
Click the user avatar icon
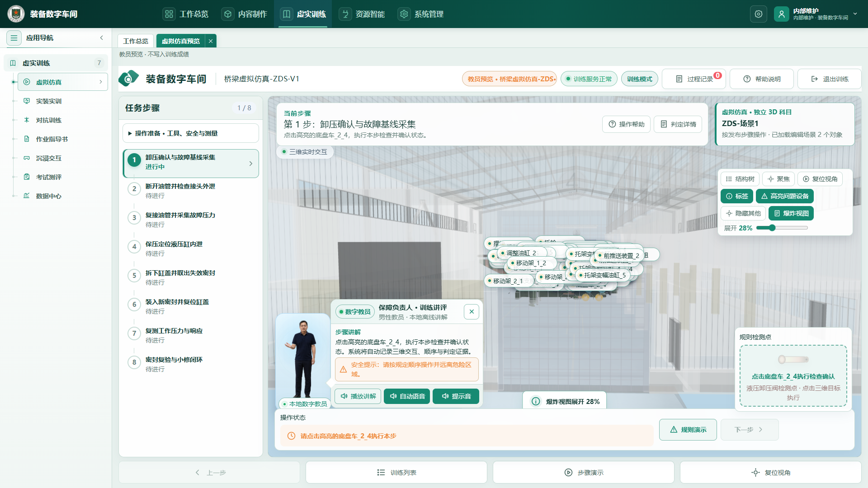pyautogui.click(x=781, y=14)
